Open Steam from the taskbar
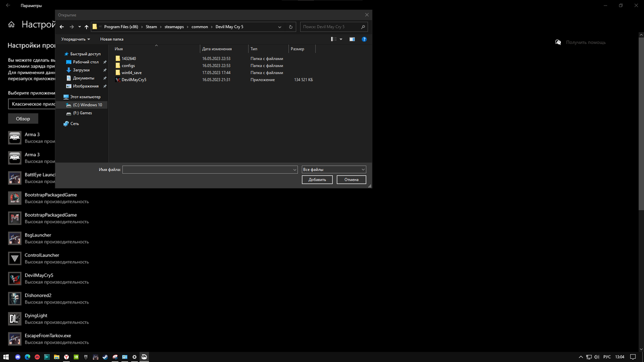Viewport: 644px width, 362px height. tap(105, 357)
